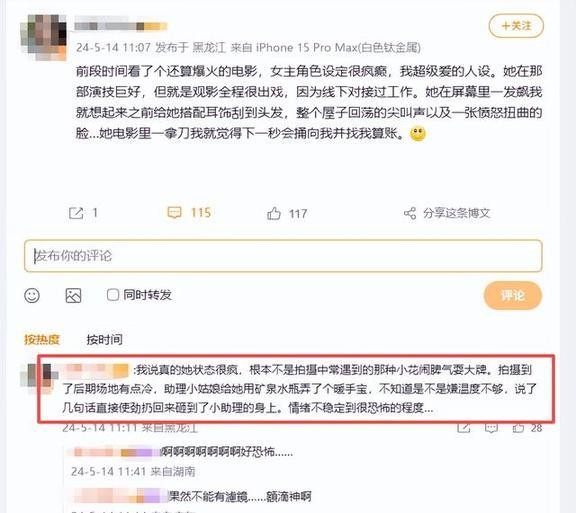Repost the highlighted comment via its share icon
This screenshot has width=576, height=513.
[x=464, y=428]
